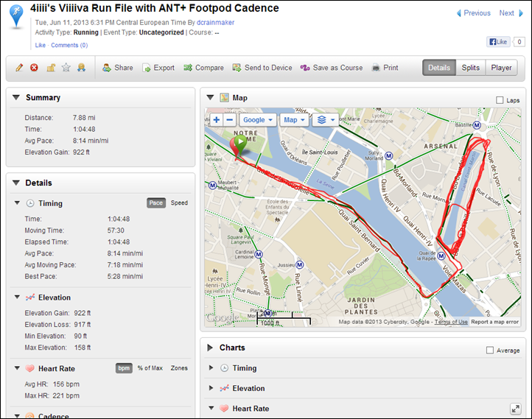Click the pencil edit icon
The height and width of the screenshot is (419, 532).
tap(19, 68)
